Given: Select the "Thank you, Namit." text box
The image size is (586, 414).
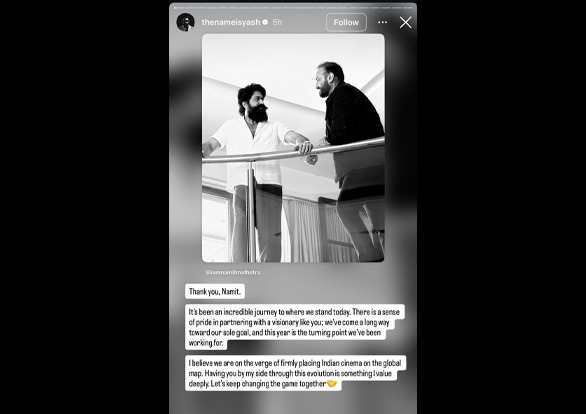Looking at the screenshot, I should 215,291.
